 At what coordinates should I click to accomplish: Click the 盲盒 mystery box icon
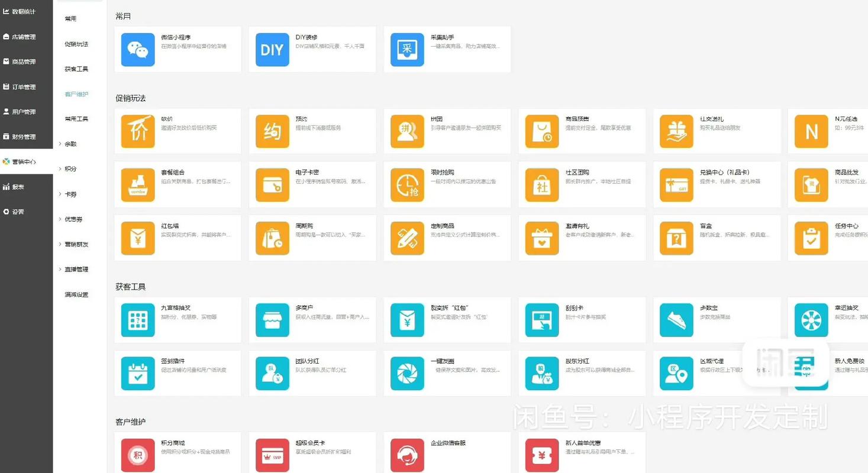(676, 238)
